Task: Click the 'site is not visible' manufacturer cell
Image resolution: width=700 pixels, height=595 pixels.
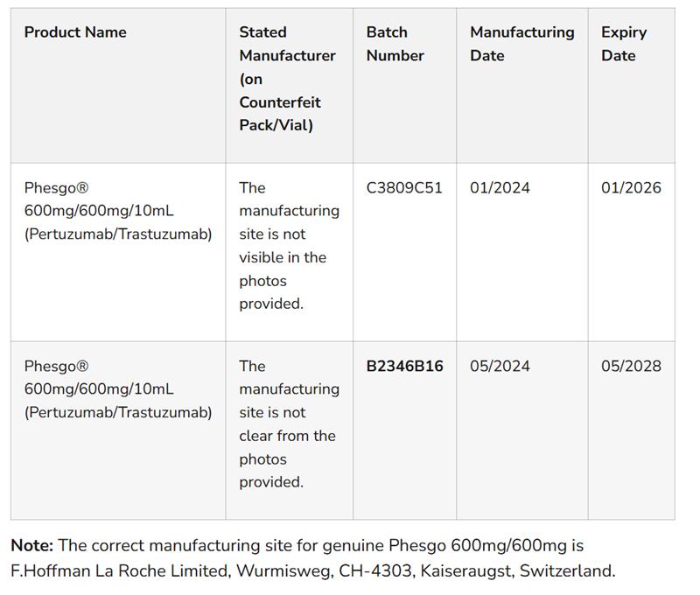Action: tap(289, 246)
